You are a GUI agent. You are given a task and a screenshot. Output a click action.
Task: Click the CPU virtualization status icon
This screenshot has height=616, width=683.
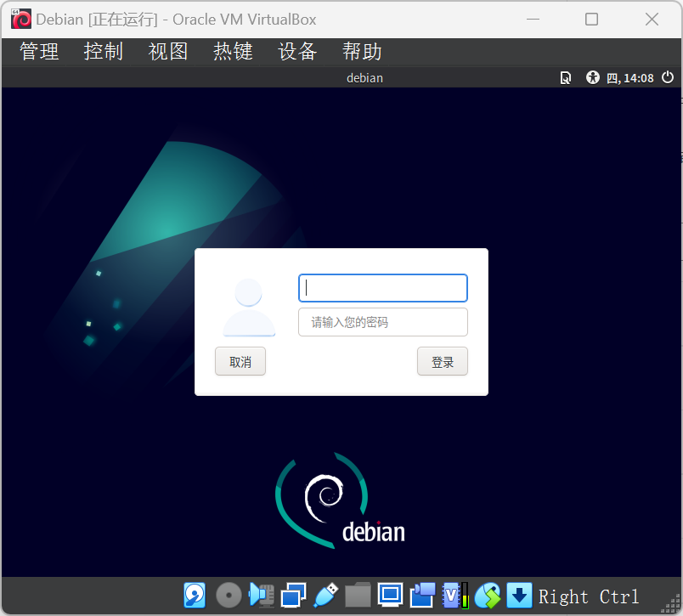click(454, 596)
